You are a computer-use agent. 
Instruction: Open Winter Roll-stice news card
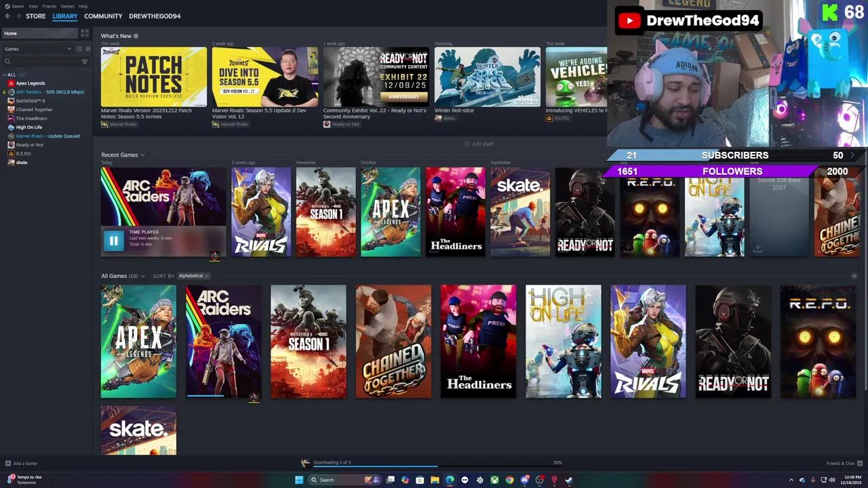[x=488, y=77]
